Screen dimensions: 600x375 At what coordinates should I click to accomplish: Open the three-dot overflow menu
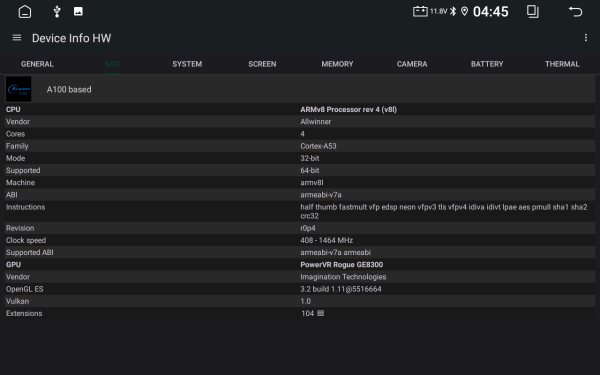coord(585,38)
